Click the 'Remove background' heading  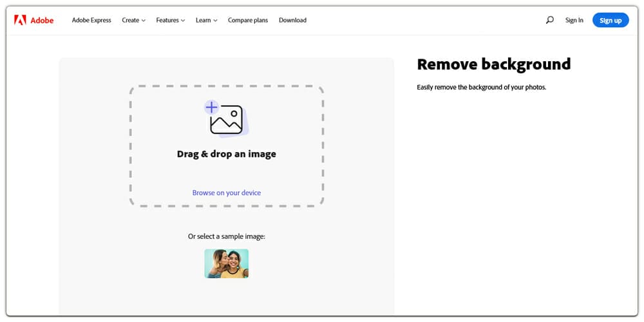pyautogui.click(x=493, y=64)
